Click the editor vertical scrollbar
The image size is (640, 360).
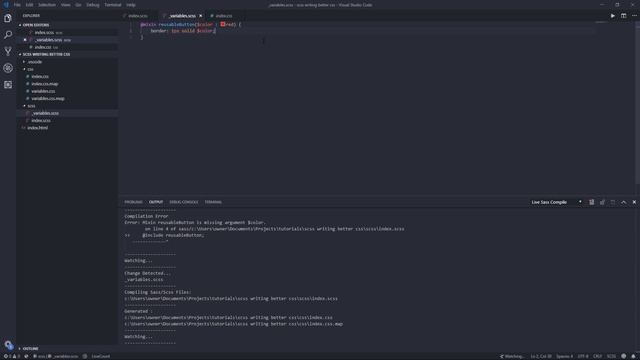click(x=637, y=102)
